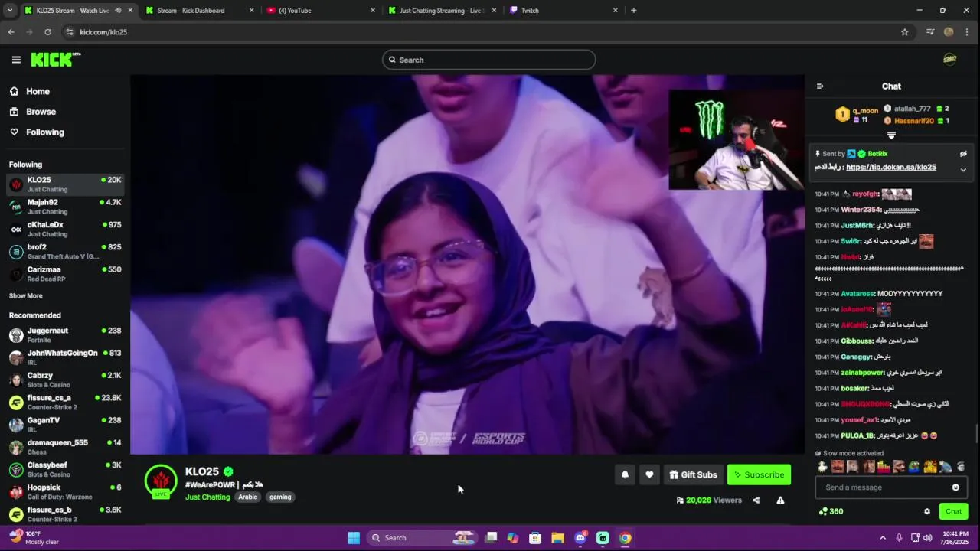
Task: Expand the pinned message chevron
Action: coord(963,170)
